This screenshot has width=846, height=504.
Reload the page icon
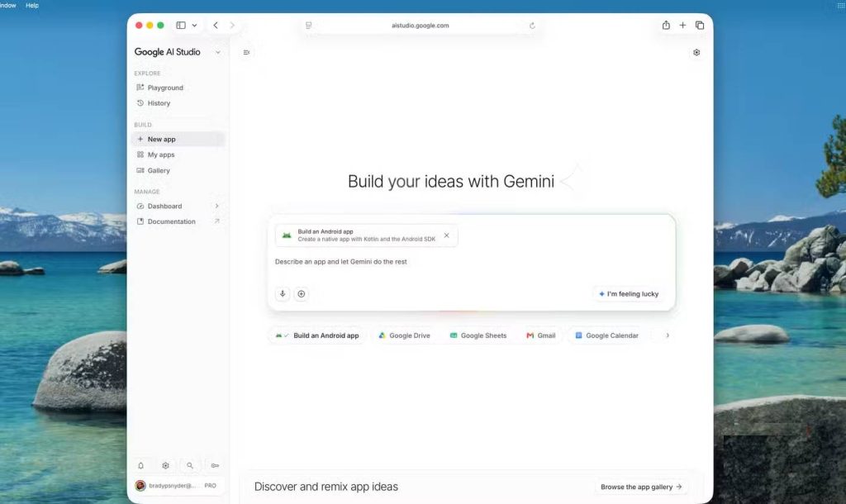tap(532, 26)
